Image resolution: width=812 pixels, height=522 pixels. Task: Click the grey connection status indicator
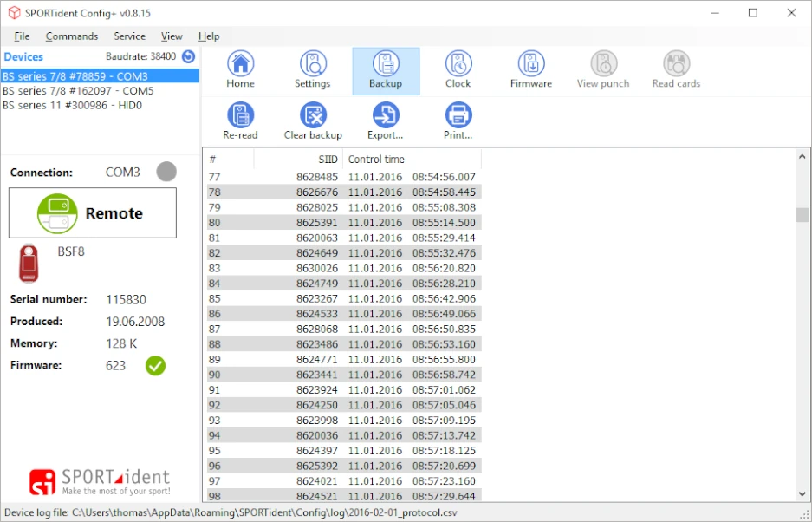pos(166,172)
